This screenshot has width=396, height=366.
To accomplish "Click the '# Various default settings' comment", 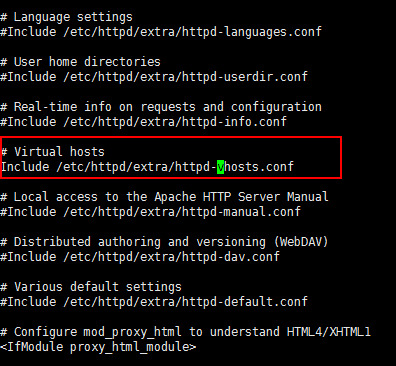I will coord(91,287).
